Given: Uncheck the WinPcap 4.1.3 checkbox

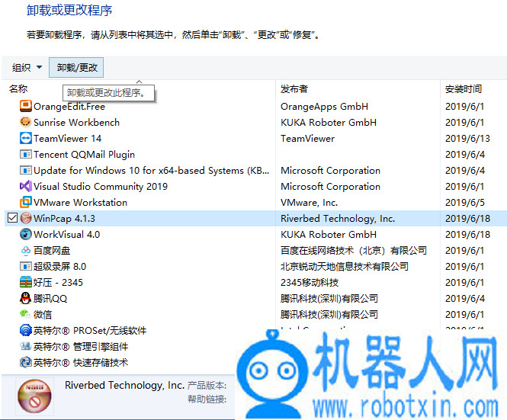Looking at the screenshot, I should coord(12,218).
